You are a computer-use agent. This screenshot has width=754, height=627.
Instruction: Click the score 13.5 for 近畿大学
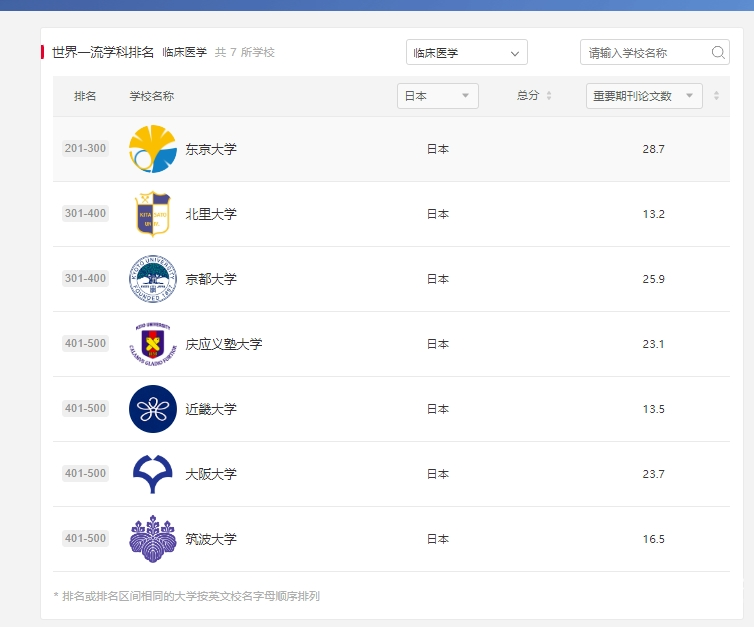click(x=653, y=409)
